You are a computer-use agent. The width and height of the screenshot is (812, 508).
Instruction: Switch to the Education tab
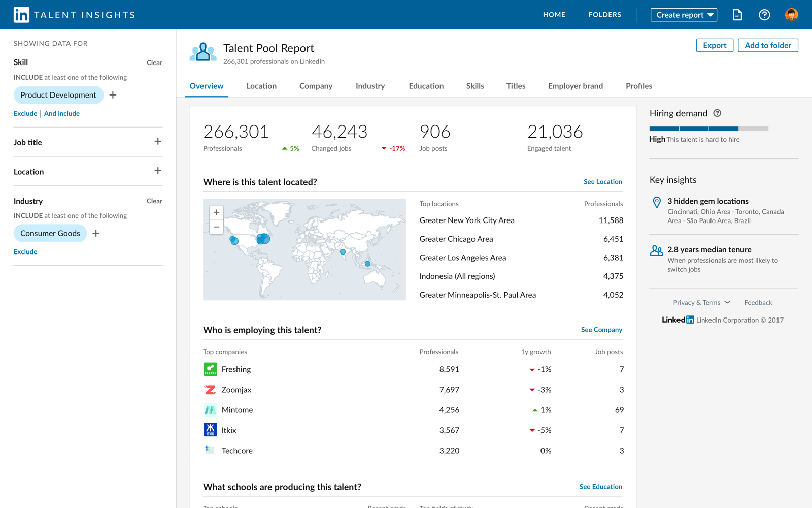point(426,86)
